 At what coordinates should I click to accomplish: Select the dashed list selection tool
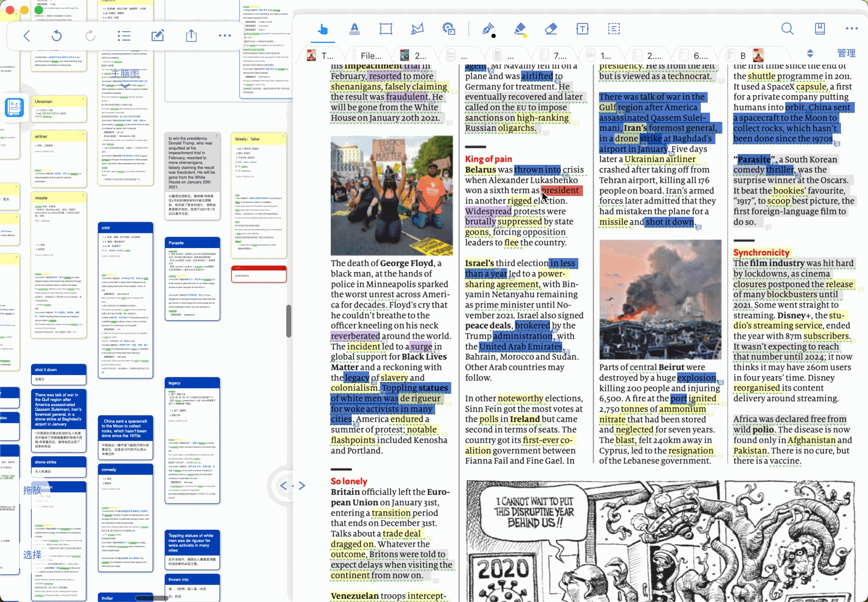coord(614,29)
